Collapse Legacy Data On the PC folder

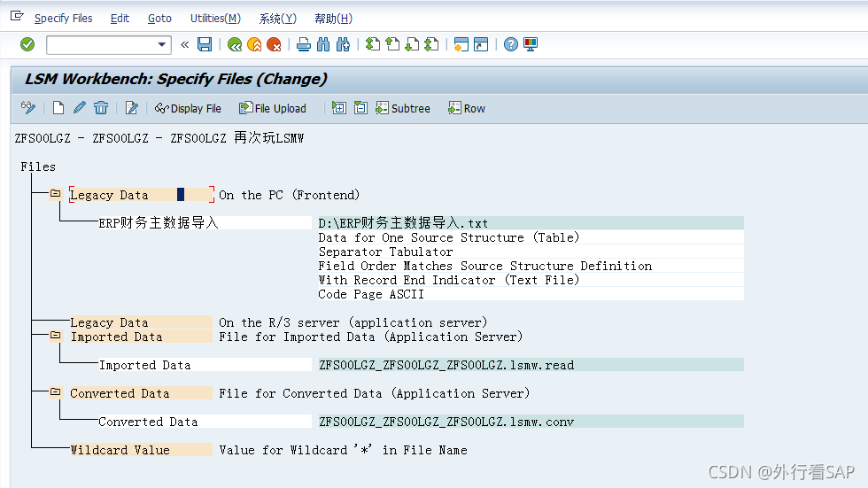(55, 194)
